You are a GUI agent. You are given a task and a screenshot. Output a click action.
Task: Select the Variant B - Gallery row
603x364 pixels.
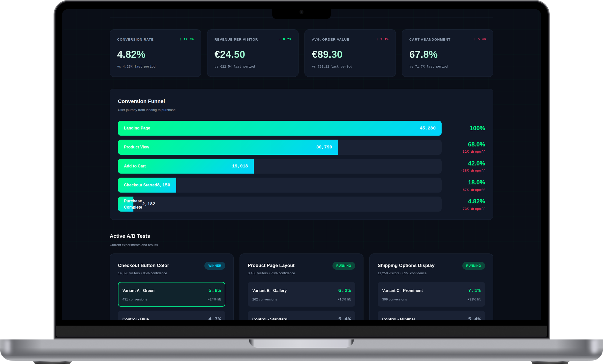point(301,294)
